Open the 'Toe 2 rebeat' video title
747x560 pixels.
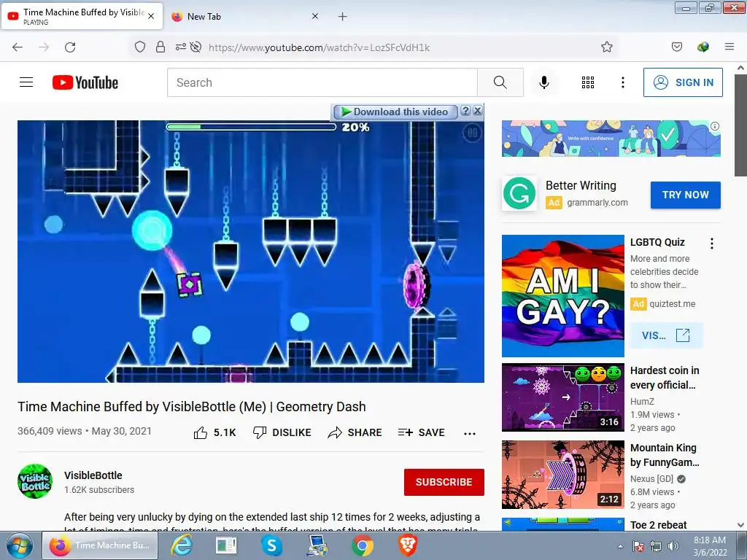point(659,525)
